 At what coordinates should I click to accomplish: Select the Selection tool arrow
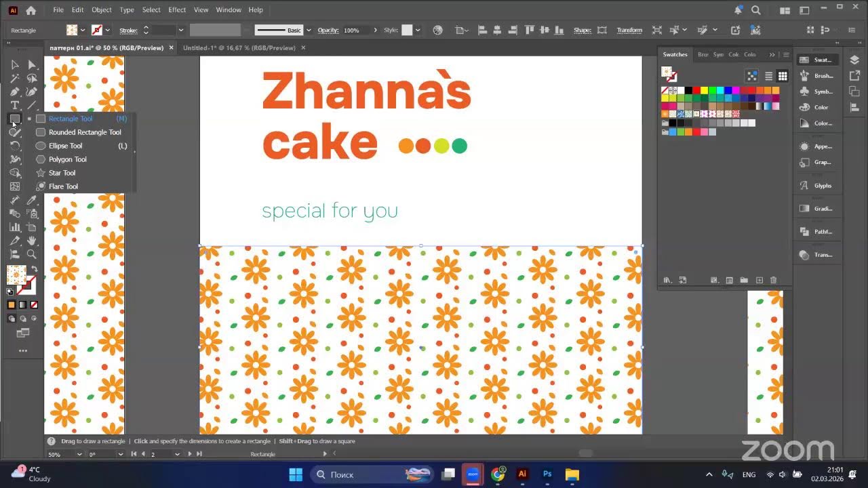coord(14,64)
